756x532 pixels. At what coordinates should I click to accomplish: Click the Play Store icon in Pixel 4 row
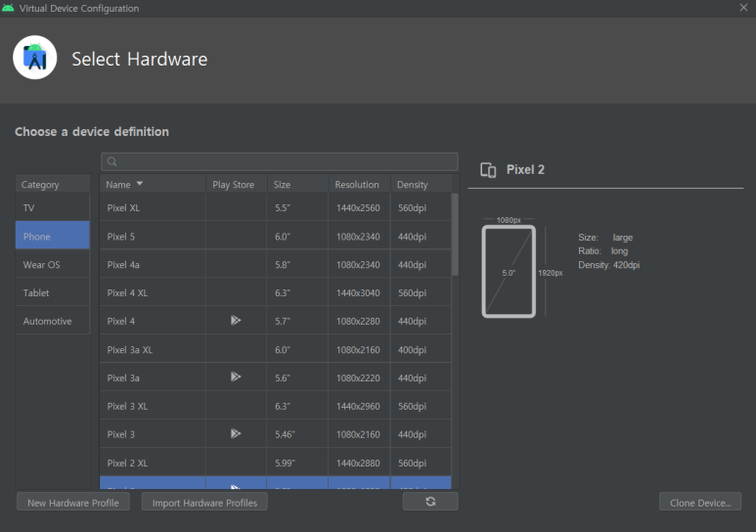(236, 320)
